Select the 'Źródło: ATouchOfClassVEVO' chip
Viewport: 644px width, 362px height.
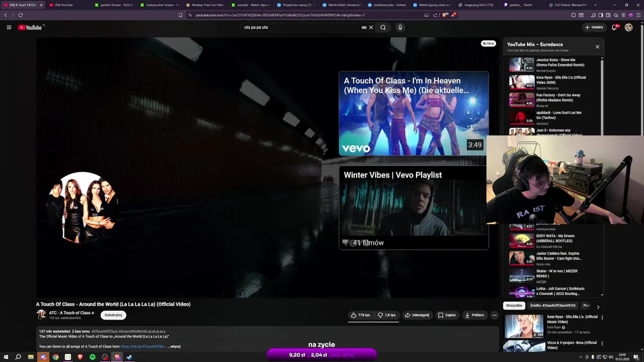(552, 306)
